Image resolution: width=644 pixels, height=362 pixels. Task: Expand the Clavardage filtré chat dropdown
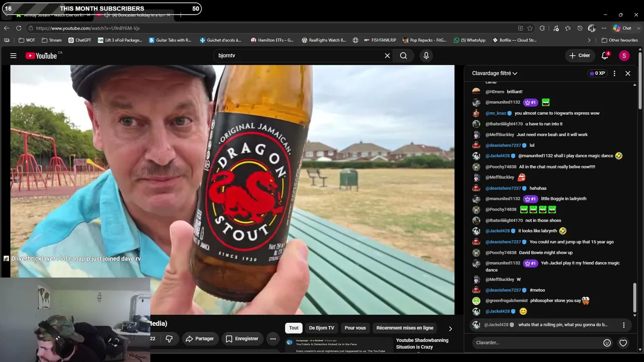(x=495, y=73)
